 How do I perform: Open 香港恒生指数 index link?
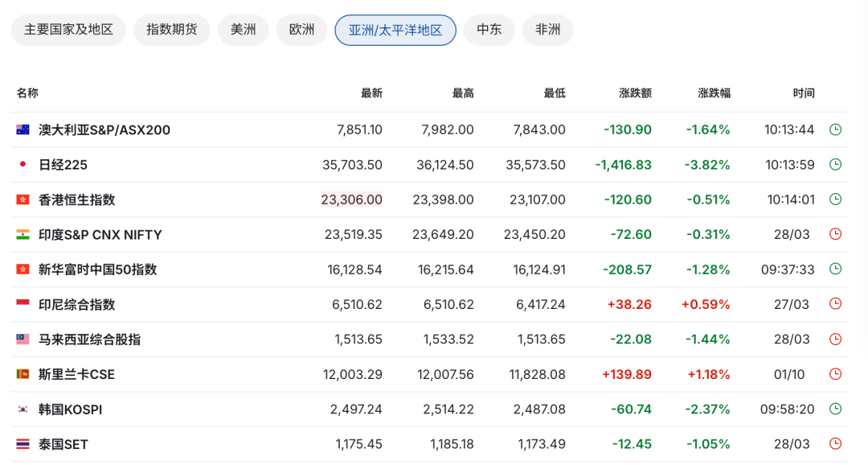click(76, 200)
